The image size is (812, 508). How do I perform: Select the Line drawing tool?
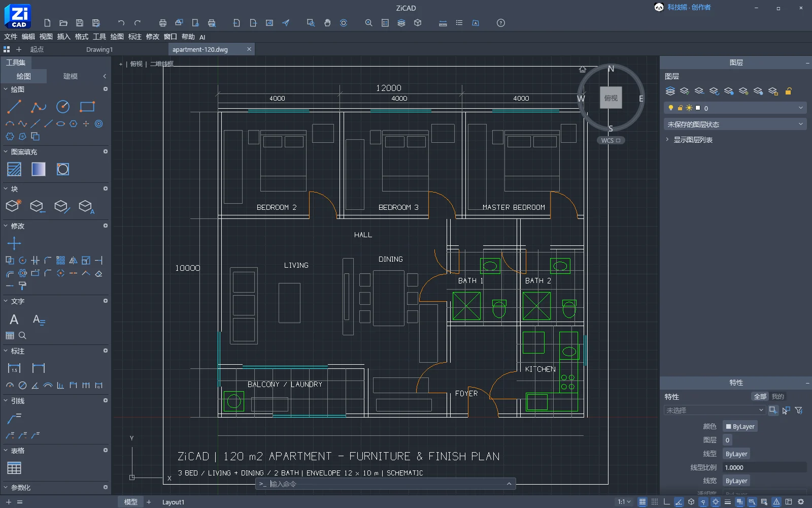14,107
